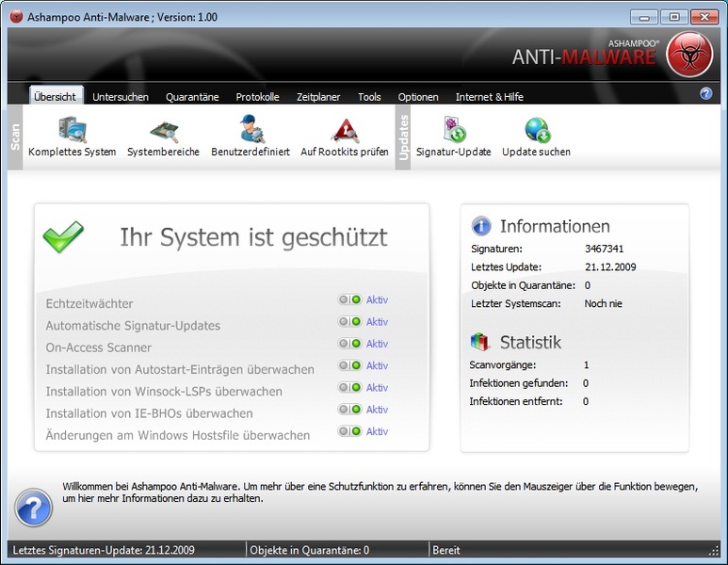728x565 pixels.
Task: Click the Update suchen globe icon
Action: tap(537, 130)
